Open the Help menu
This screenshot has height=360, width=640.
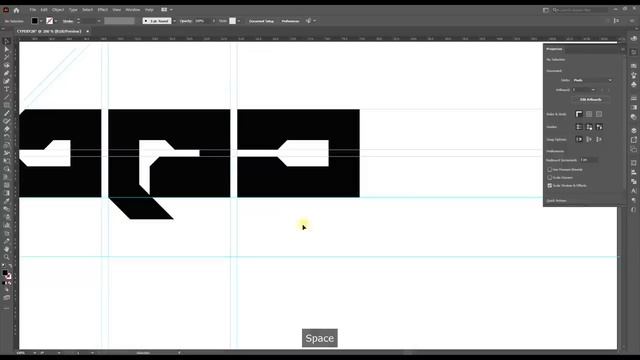point(149,10)
